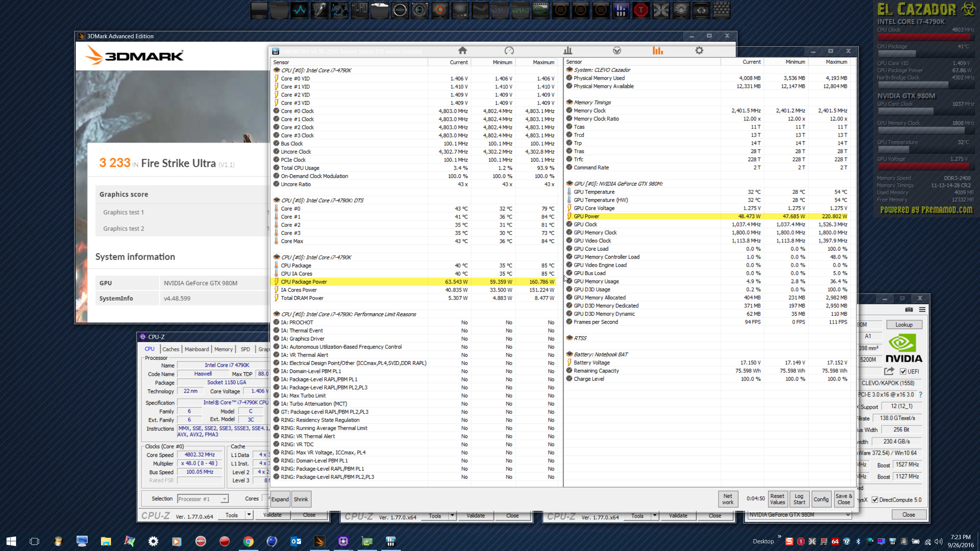The image size is (980, 551).
Task: Toggle DirectCompute 5.0 checkbox in GPU-Z
Action: (875, 500)
